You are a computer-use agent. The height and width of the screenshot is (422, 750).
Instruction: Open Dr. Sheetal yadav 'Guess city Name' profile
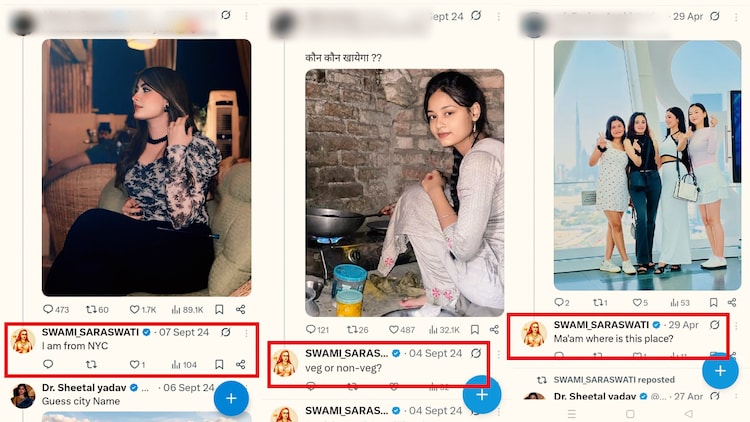[23, 396]
